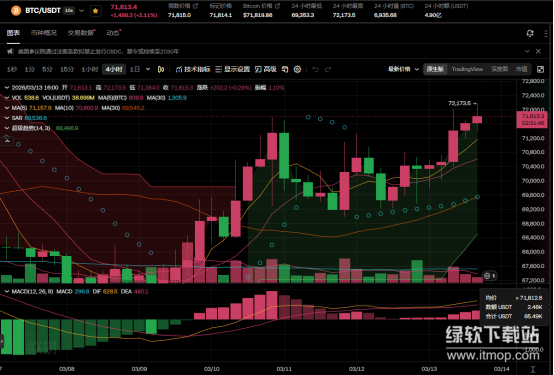Select the 1日 timeframe
Viewport: 554px width, 375px height.
pos(135,69)
